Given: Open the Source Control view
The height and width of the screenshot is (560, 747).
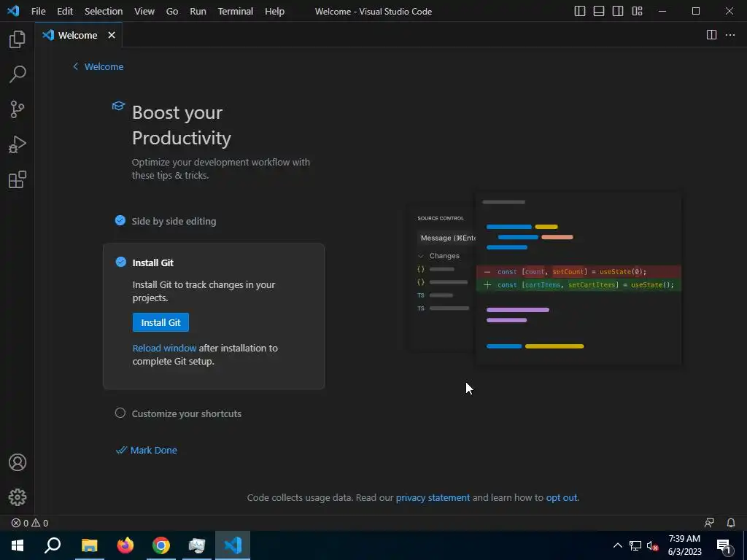Looking at the screenshot, I should tap(18, 109).
